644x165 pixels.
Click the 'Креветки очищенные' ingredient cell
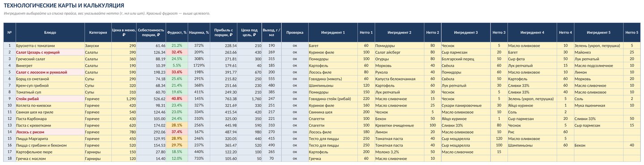point(399,126)
